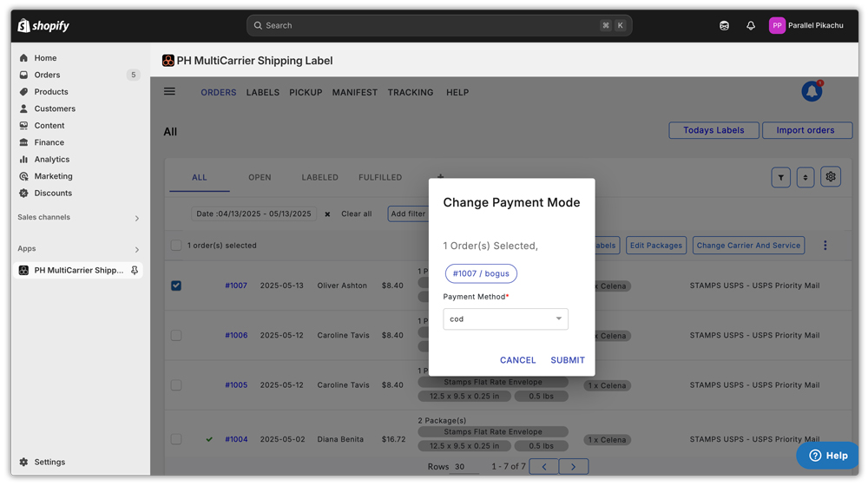Open order #1007 link
Screen dimensions: 868x486
pyautogui.click(x=236, y=286)
